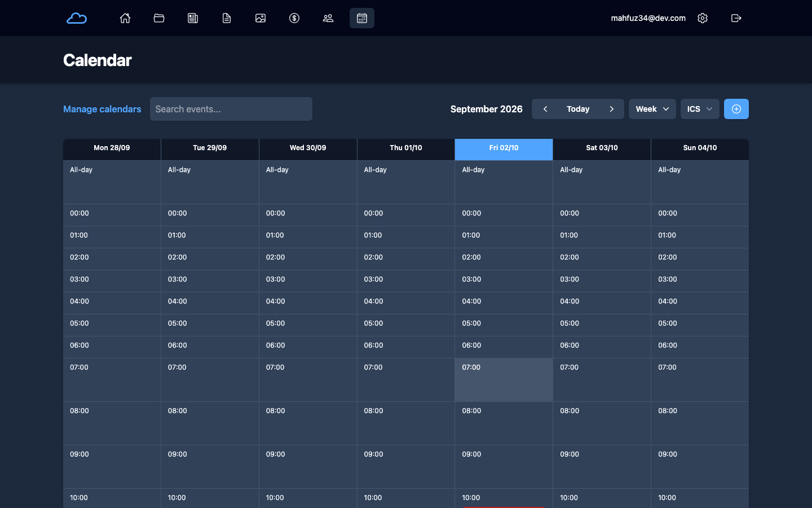Focus the Search events field
The height and width of the screenshot is (508, 812).
[231, 109]
